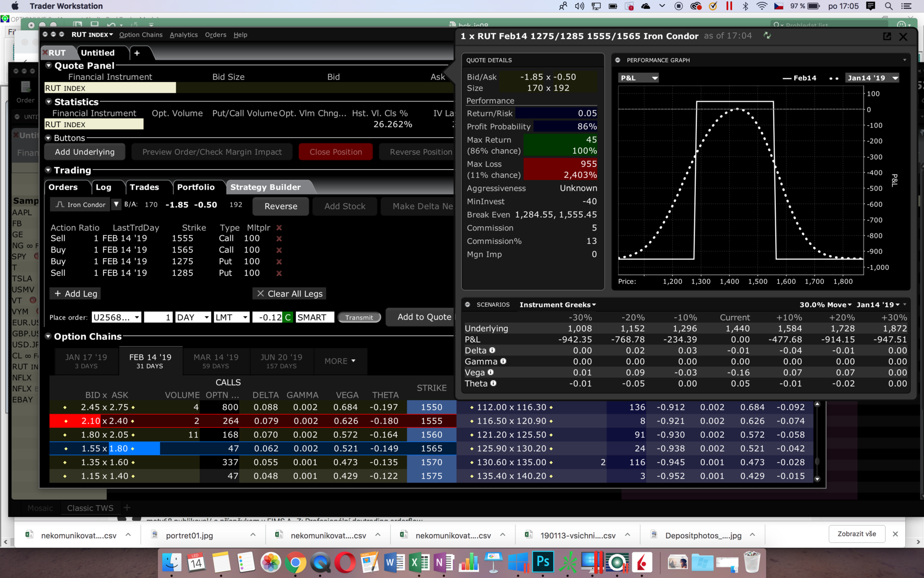Click the red 2.10 bid cell at strike 1555
The width and height of the screenshot is (924, 578).
tap(90, 421)
